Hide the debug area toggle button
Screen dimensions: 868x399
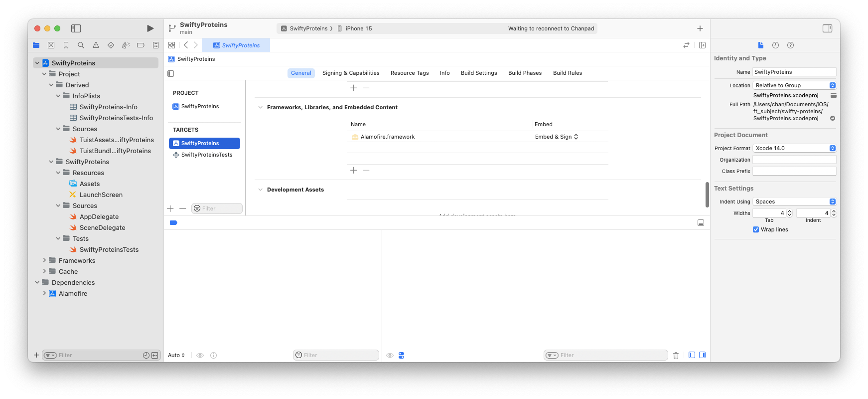click(701, 223)
